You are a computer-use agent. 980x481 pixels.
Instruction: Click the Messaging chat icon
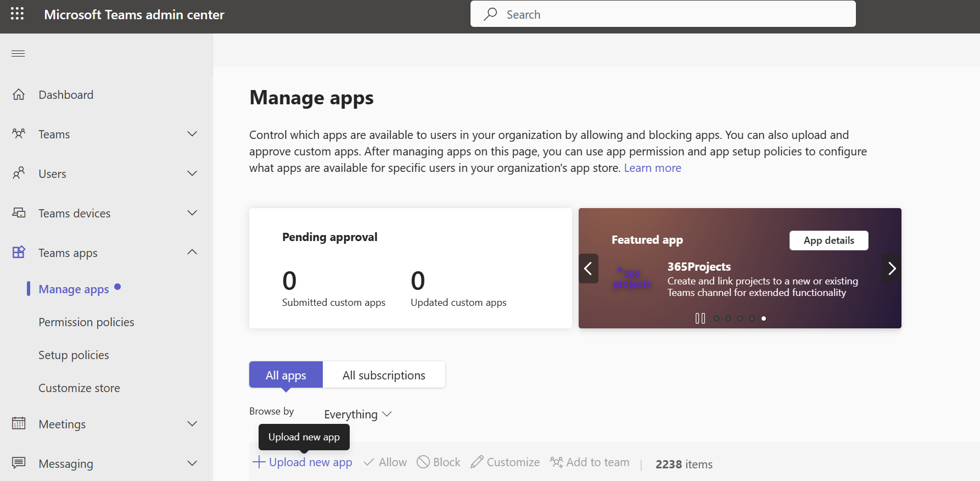point(19,463)
